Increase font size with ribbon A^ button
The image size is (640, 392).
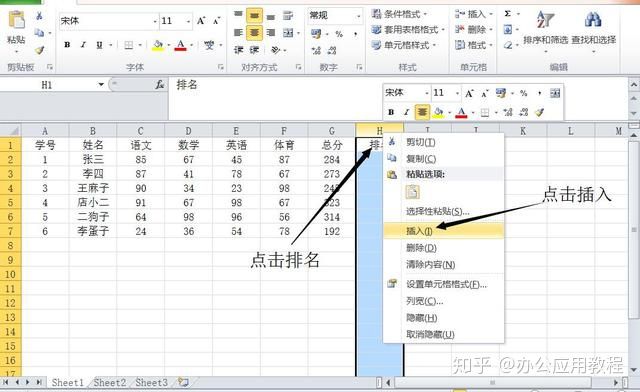[x=201, y=21]
